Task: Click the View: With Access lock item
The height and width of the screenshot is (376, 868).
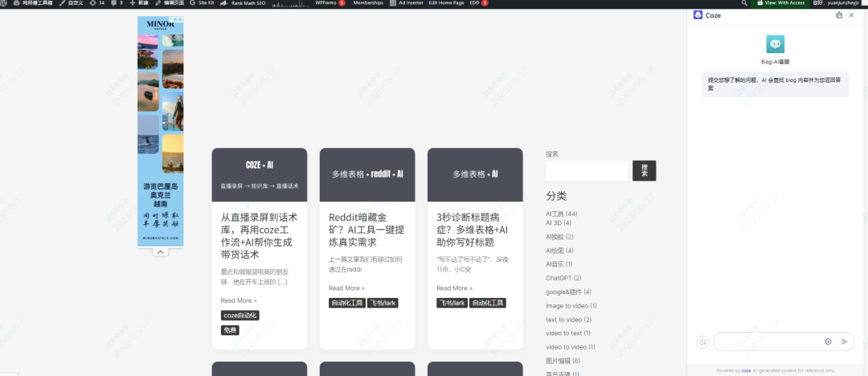Action: [780, 2]
